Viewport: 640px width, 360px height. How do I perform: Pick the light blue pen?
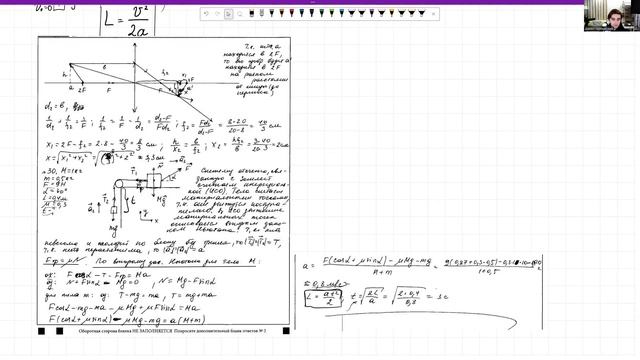[x=342, y=13]
